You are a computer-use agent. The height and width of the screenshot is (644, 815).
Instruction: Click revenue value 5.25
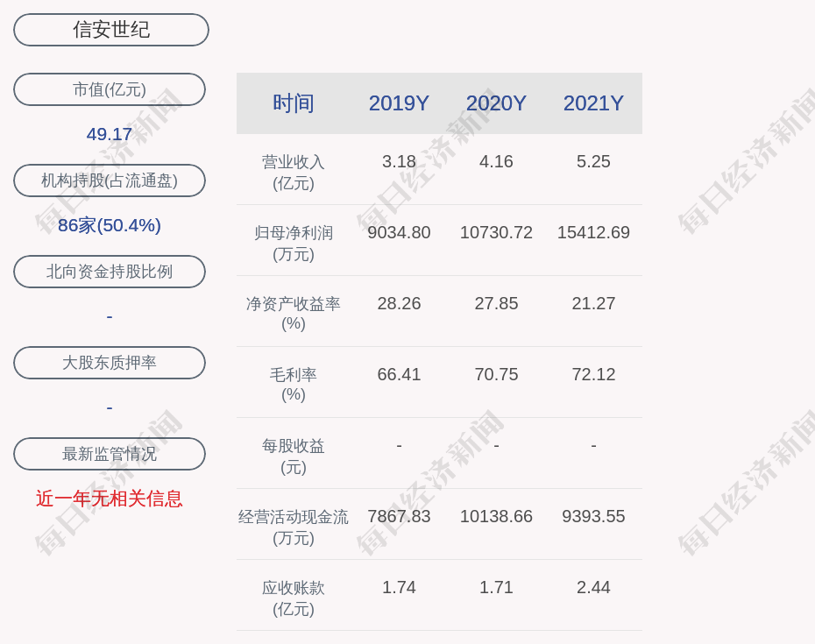pos(593,161)
